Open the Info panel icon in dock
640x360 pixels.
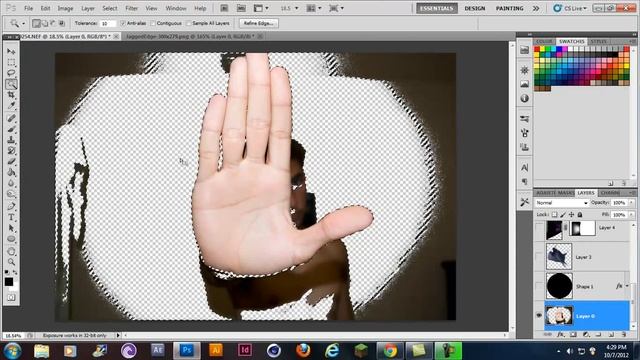[x=524, y=98]
